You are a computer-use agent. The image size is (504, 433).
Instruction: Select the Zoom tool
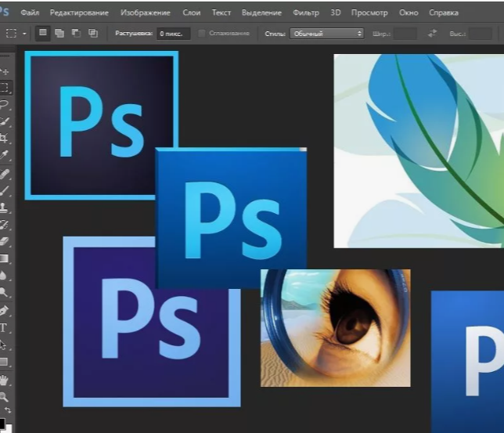pyautogui.click(x=4, y=397)
